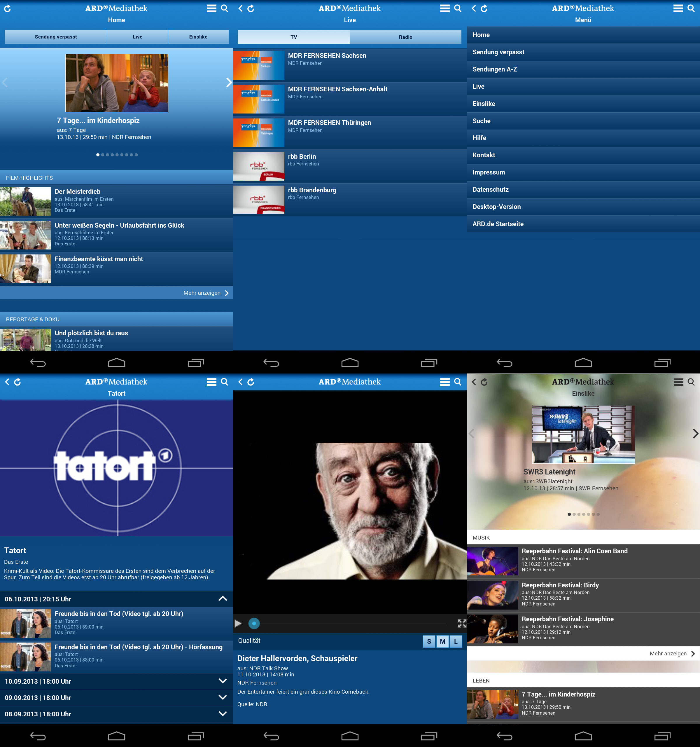Viewport: 700px width, 747px height.
Task: Tap Android home button below Live screen
Action: pyautogui.click(x=350, y=363)
